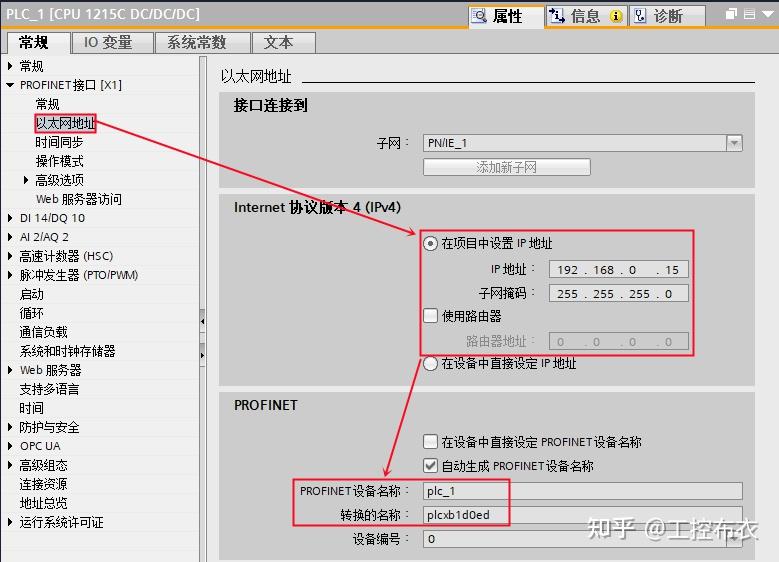
Task: Expand the Web 服务器 node
Action: (10, 370)
